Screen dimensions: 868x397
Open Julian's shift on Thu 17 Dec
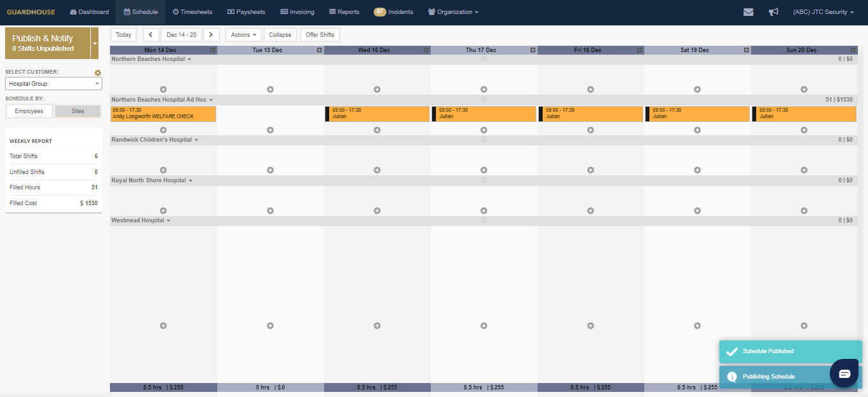click(x=484, y=114)
